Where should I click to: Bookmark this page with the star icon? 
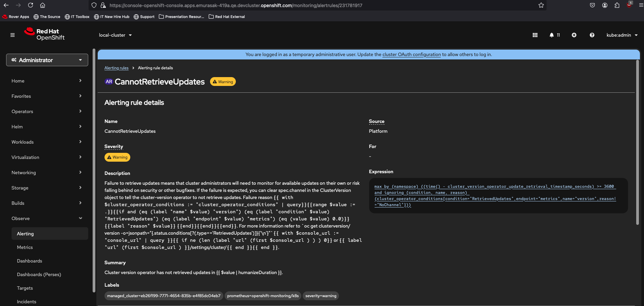541,5
